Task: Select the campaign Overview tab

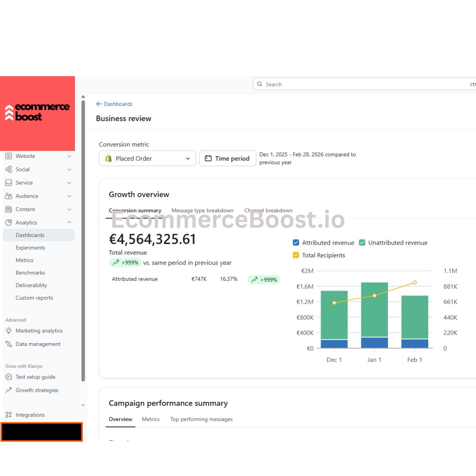Action: [x=120, y=419]
